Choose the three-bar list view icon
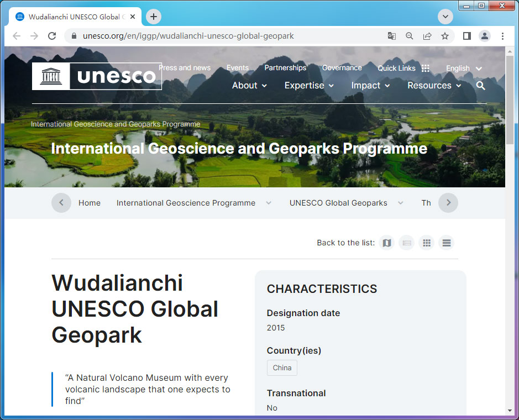Image resolution: width=519 pixels, height=420 pixels. click(x=447, y=243)
